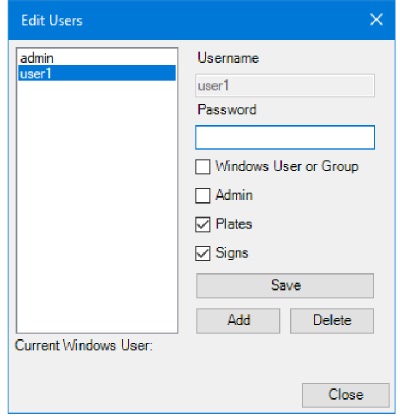This screenshot has height=418, width=400.
Task: Delete the selected user
Action: coord(332,321)
